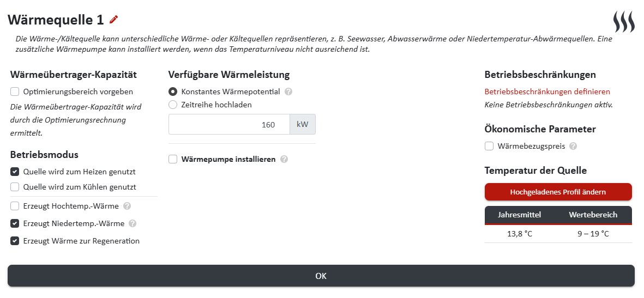644x298 pixels.
Task: Click the Ökonomische Parameter heading
Action: (x=540, y=129)
